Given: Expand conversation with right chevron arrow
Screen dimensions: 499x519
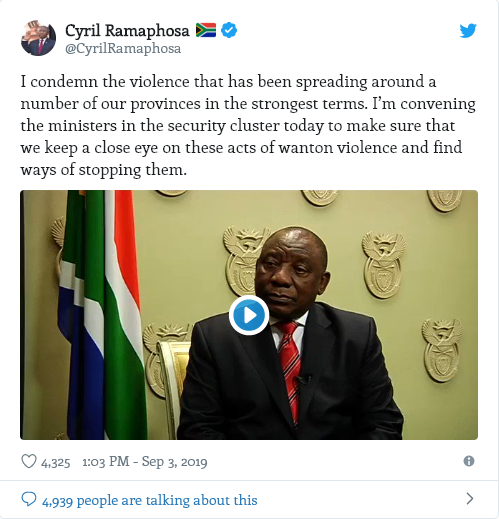Looking at the screenshot, I should pyautogui.click(x=470, y=499).
